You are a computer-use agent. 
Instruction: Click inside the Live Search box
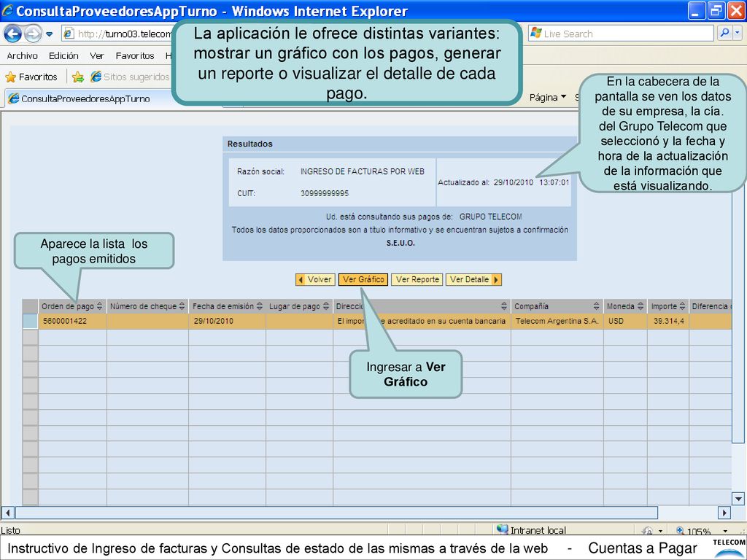coord(621,34)
